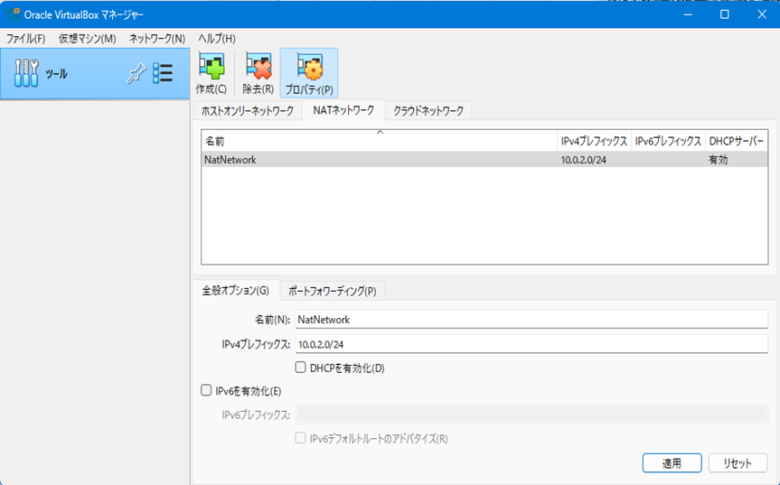Viewport: 780px width, 485px height.
Task: Sort by DHCPサーバー column header
Action: point(736,141)
